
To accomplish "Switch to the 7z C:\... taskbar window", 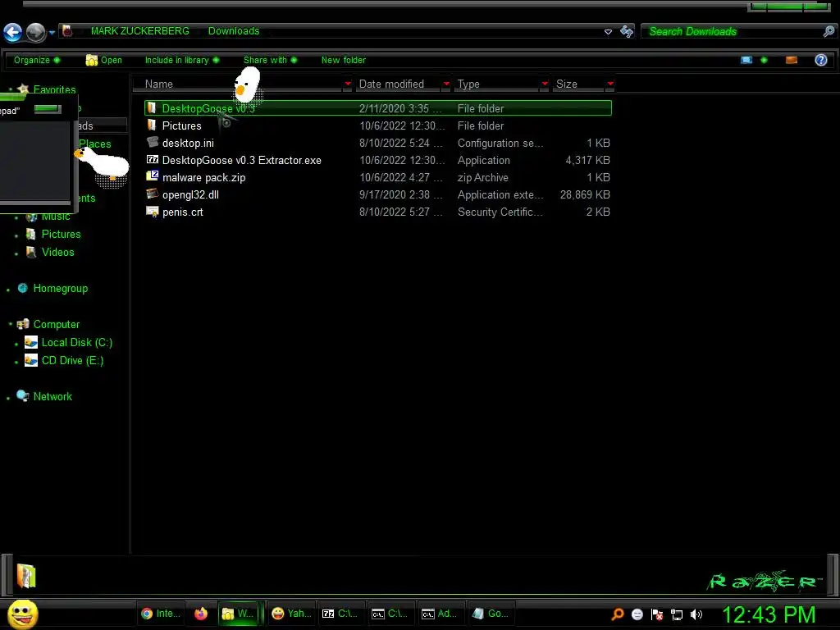I will point(340,614).
